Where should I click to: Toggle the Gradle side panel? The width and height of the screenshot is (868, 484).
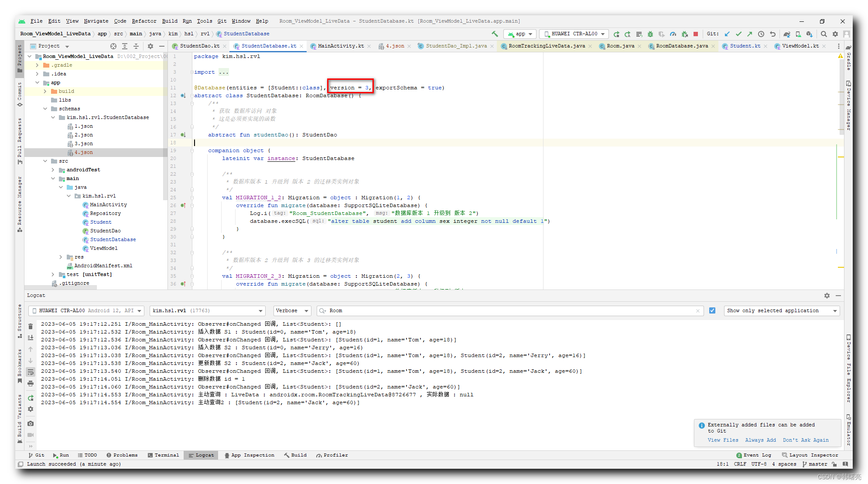pos(848,58)
